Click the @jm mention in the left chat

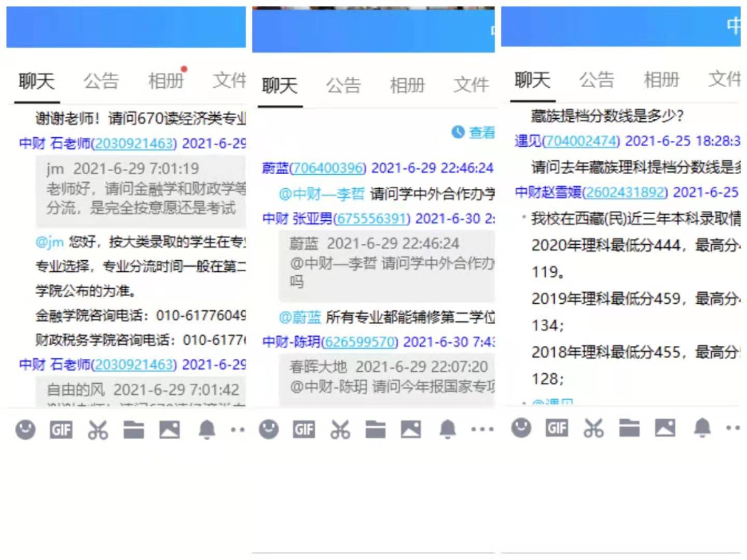(x=50, y=242)
